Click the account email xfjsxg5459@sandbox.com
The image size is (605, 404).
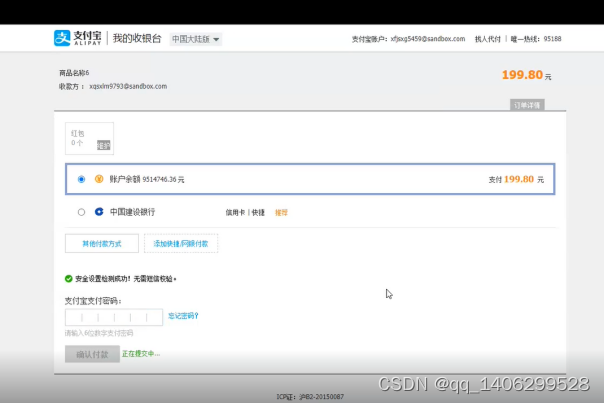pos(428,39)
